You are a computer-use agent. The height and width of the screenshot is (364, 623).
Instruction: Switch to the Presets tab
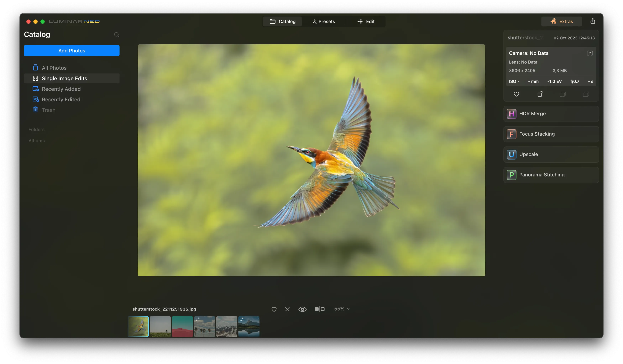point(323,22)
